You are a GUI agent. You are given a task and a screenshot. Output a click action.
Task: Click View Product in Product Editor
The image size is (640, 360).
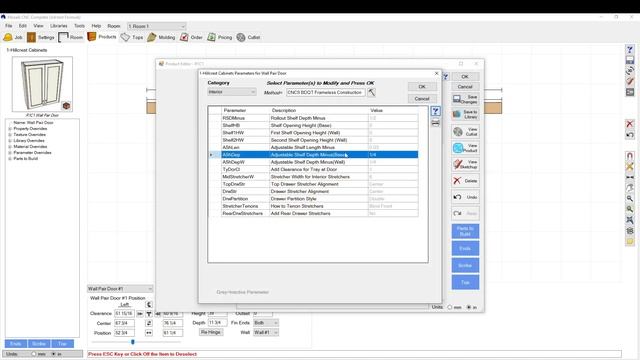pos(465,148)
